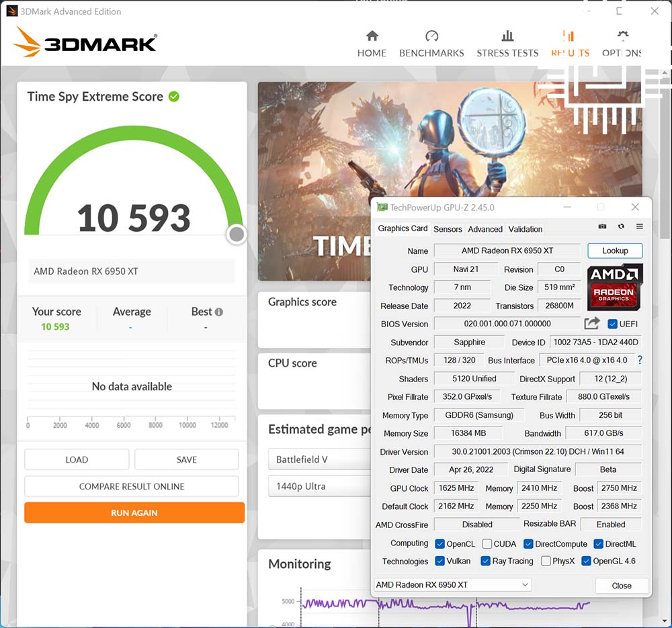Click the 3DMark app icon in the title bar
Image resolution: width=672 pixels, height=628 pixels.
pos(12,11)
